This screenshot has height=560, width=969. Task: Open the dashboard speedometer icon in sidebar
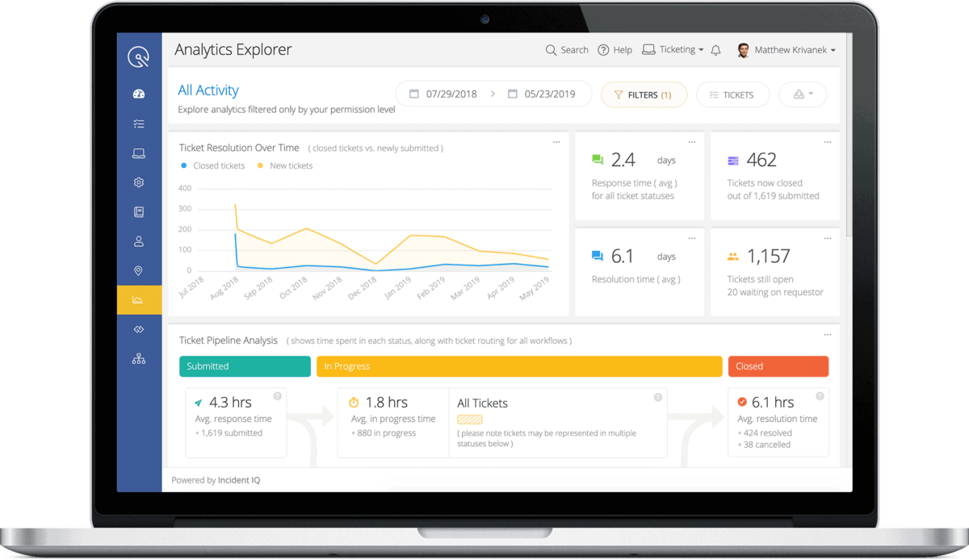coord(138,94)
